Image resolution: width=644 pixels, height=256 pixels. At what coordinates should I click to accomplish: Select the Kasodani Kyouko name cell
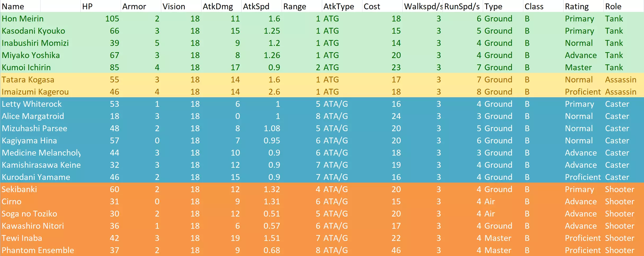(33, 31)
